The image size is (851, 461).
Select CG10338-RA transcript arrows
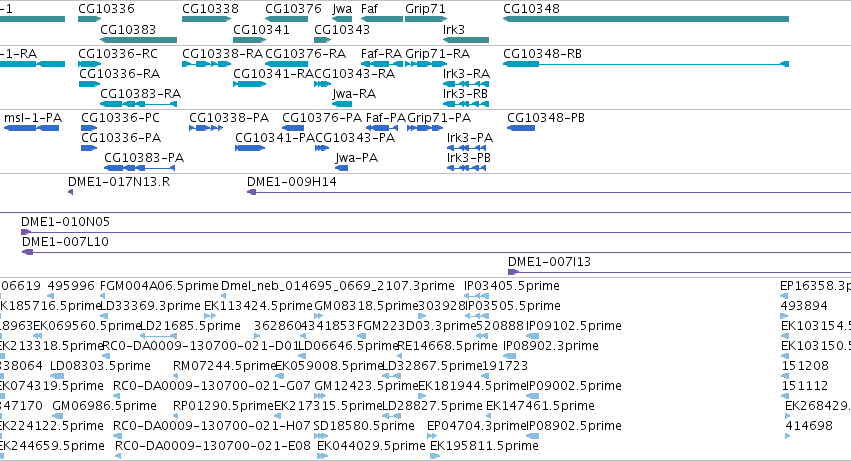tap(207, 64)
